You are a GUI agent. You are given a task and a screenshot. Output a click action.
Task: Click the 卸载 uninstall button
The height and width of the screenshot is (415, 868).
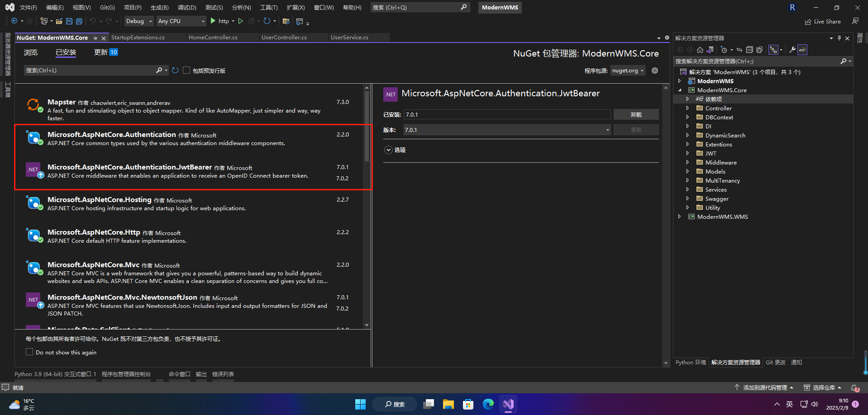(x=636, y=114)
